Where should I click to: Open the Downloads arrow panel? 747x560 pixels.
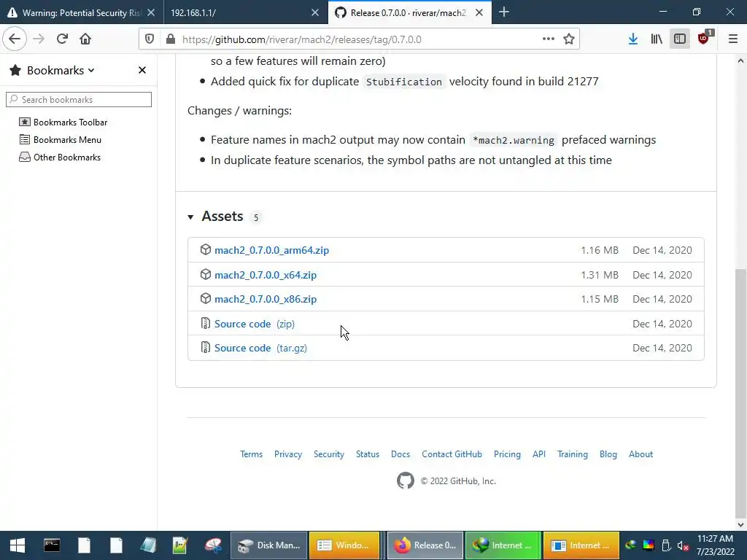632,39
